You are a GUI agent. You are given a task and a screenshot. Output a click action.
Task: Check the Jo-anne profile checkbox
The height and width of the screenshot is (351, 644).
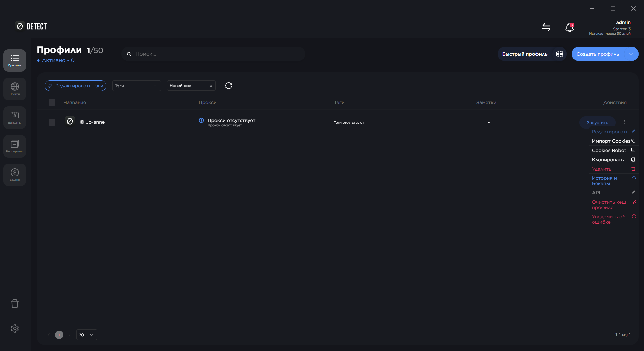[x=52, y=122]
